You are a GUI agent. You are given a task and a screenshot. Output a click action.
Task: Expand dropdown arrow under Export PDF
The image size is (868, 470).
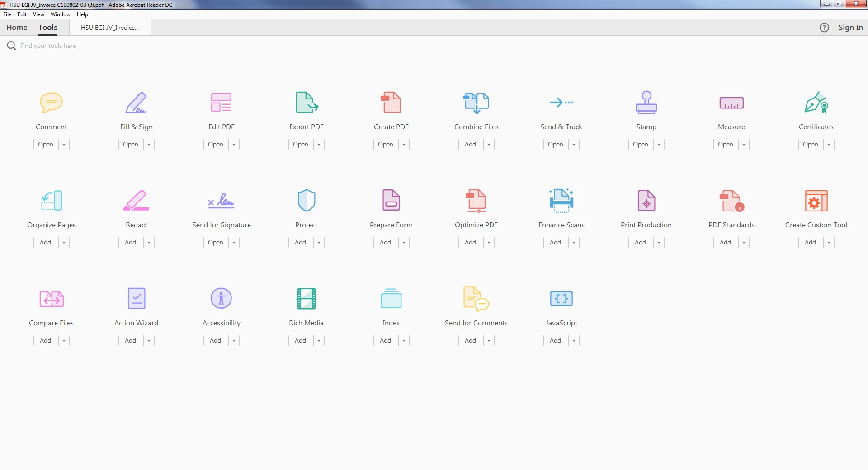point(319,145)
